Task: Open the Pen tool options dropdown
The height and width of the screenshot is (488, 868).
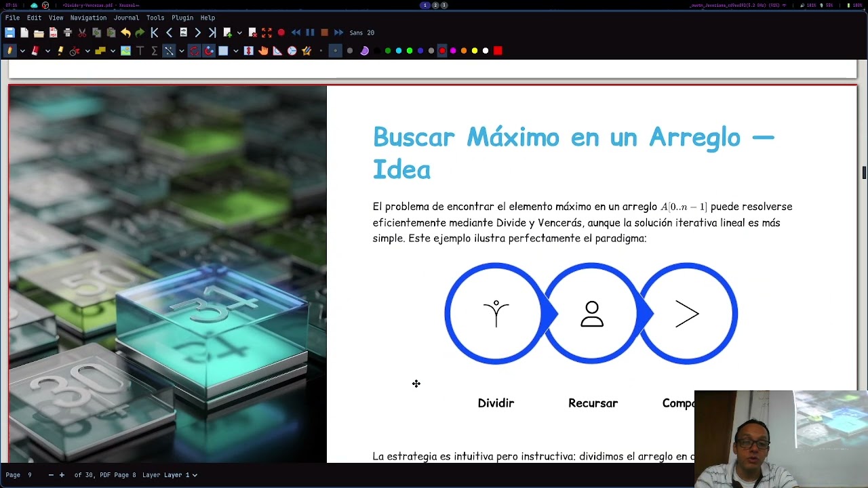Action: tap(22, 51)
